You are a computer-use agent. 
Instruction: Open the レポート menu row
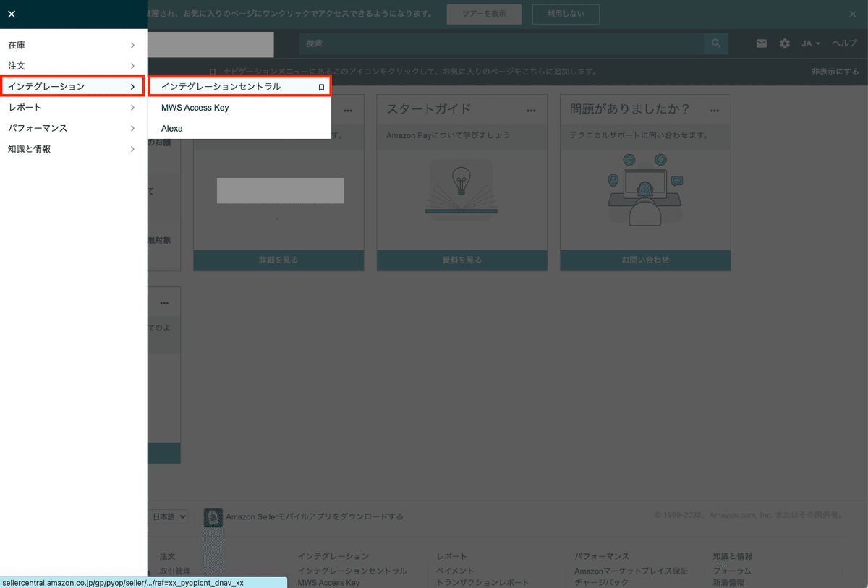(x=72, y=107)
